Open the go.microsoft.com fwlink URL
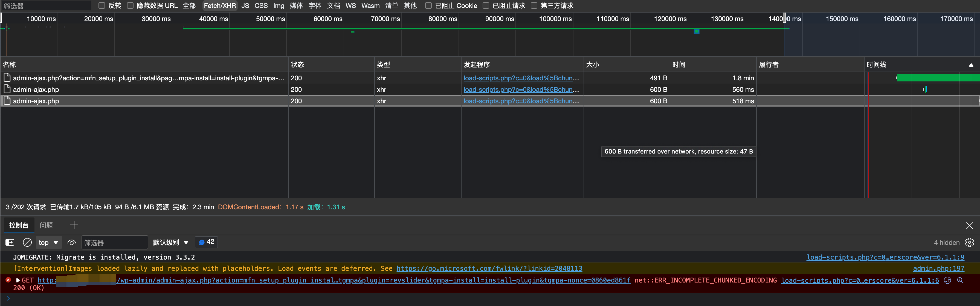Image resolution: width=980 pixels, height=306 pixels. [489, 268]
